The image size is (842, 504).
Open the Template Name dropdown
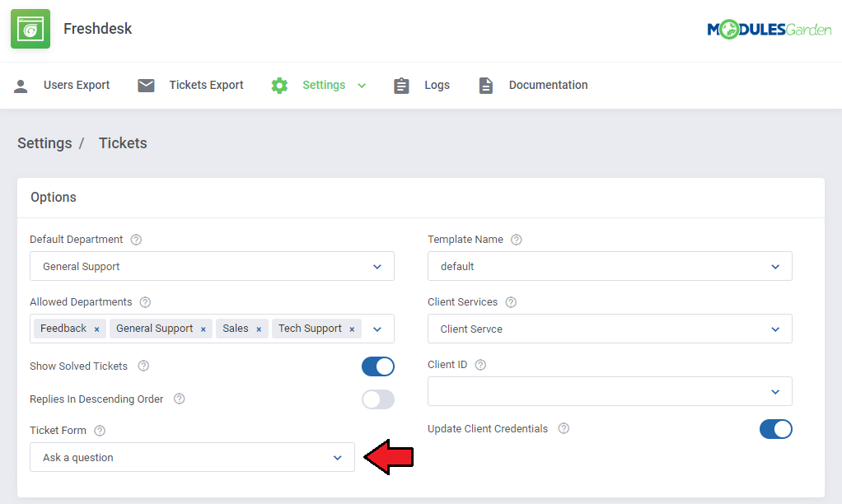pos(610,266)
